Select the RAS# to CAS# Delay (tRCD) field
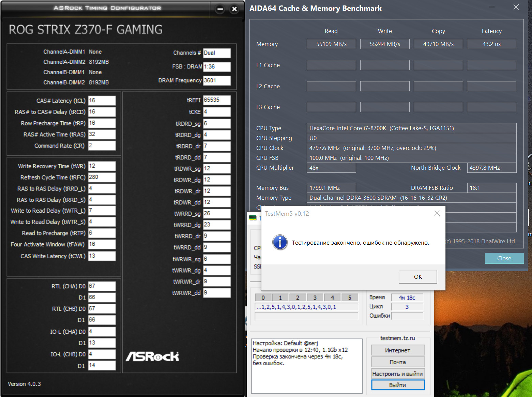This screenshot has height=397, width=532. coord(102,112)
